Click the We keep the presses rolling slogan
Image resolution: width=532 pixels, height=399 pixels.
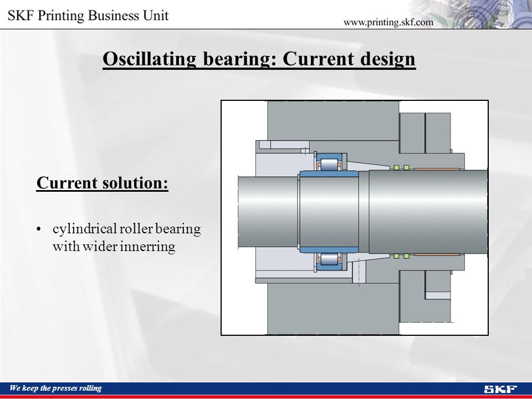click(55, 388)
